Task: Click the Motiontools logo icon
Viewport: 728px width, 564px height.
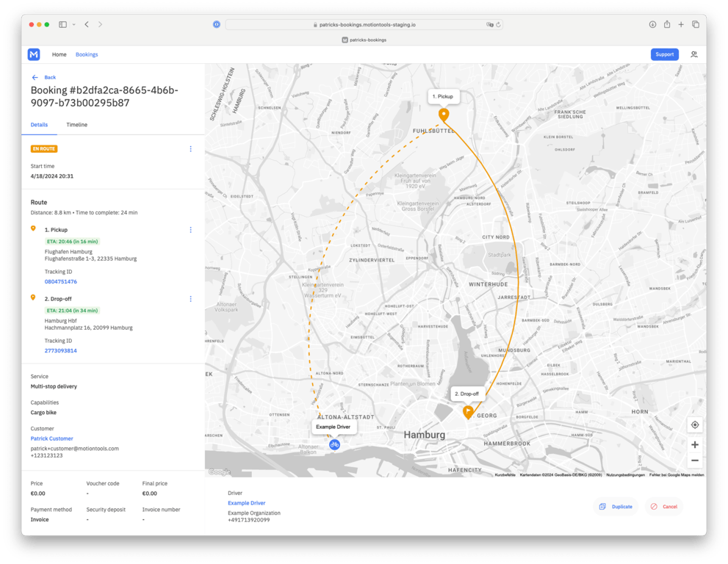Action: pos(34,54)
